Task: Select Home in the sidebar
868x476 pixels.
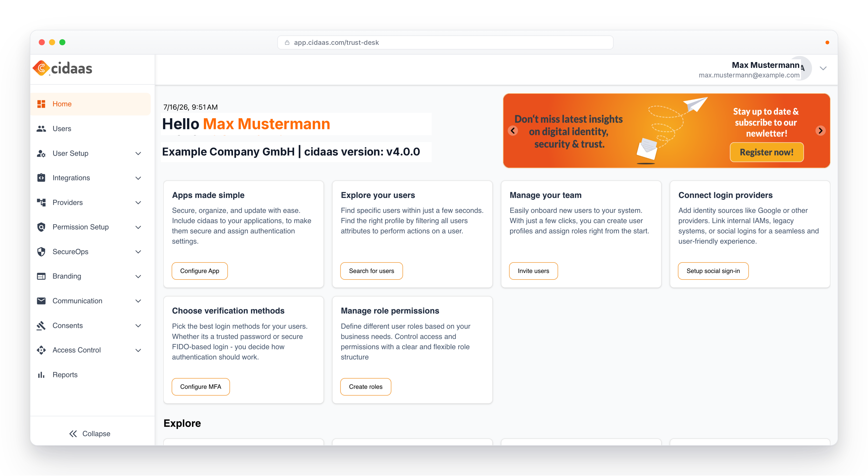Action: point(90,104)
